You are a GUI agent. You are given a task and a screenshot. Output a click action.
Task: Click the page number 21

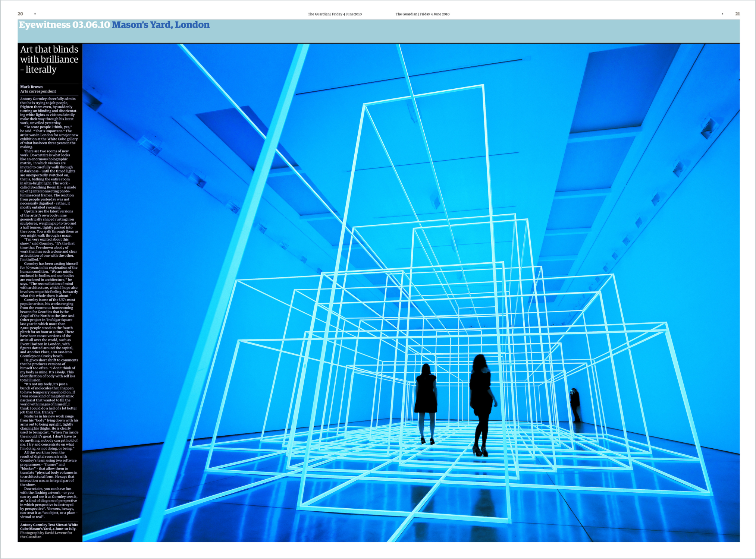737,14
